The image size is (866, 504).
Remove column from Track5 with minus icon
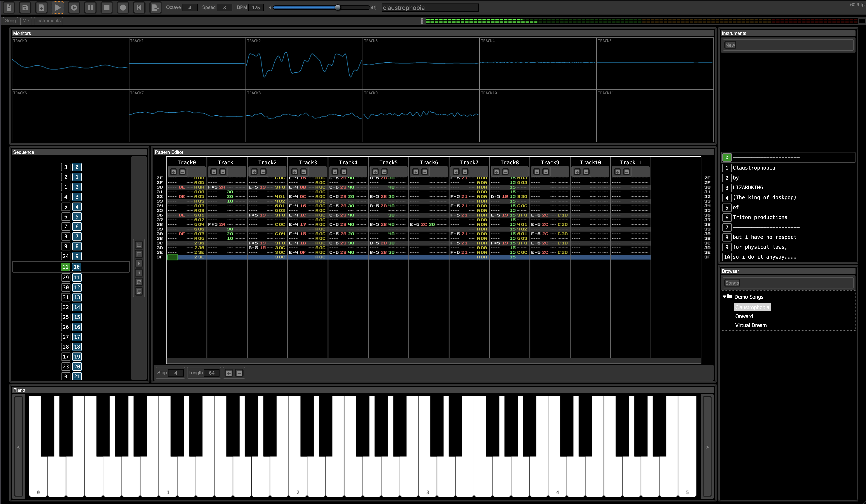(384, 172)
